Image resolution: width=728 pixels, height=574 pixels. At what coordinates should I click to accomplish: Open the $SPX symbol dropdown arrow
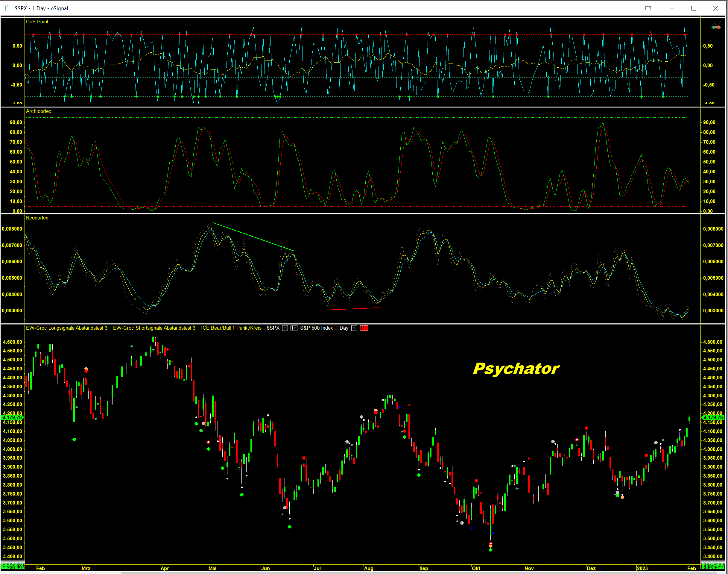tap(285, 328)
